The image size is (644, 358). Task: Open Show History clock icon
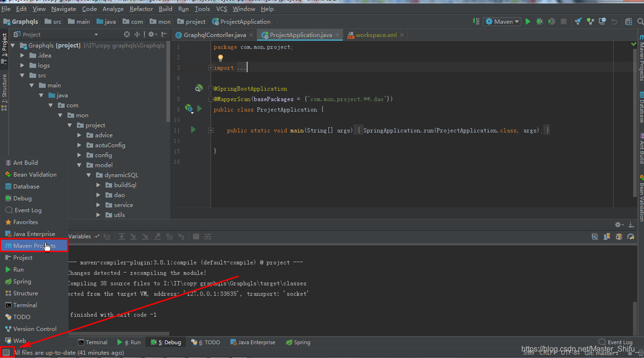pyautogui.click(x=602, y=21)
